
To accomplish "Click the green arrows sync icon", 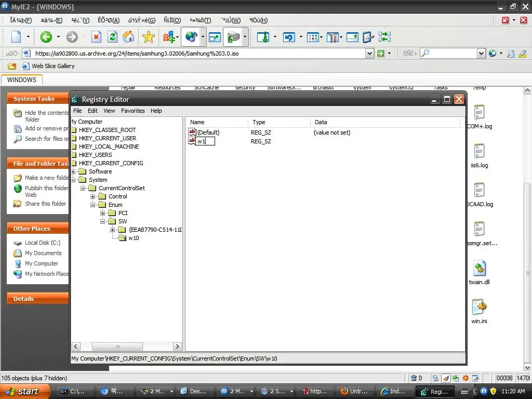I will pyautogui.click(x=384, y=37).
